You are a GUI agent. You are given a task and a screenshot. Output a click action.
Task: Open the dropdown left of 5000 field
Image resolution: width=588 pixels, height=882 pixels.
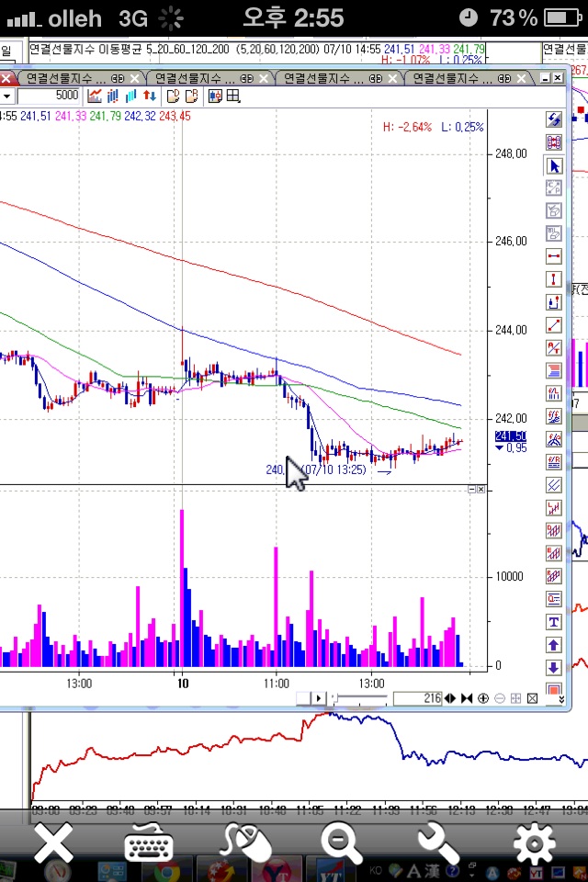point(6,96)
